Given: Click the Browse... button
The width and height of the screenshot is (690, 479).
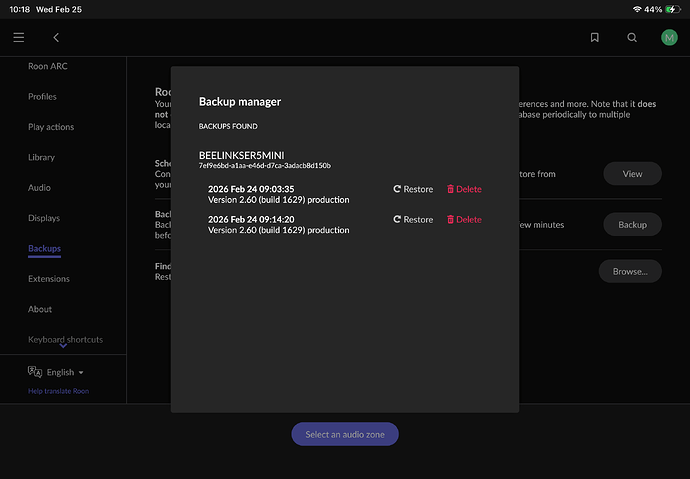Looking at the screenshot, I should point(630,271).
